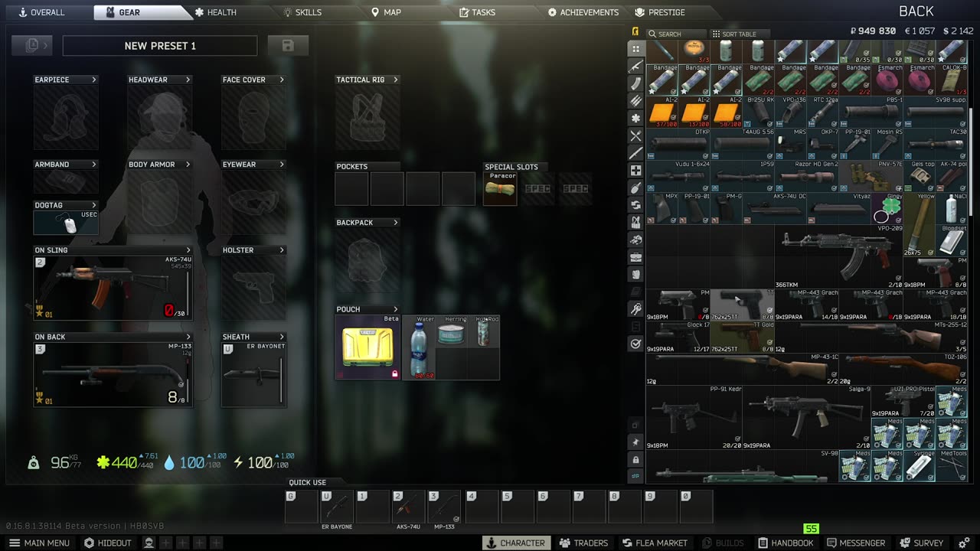Expand the Backpack slot arrow
This screenshot has height=551, width=980.
tap(396, 223)
